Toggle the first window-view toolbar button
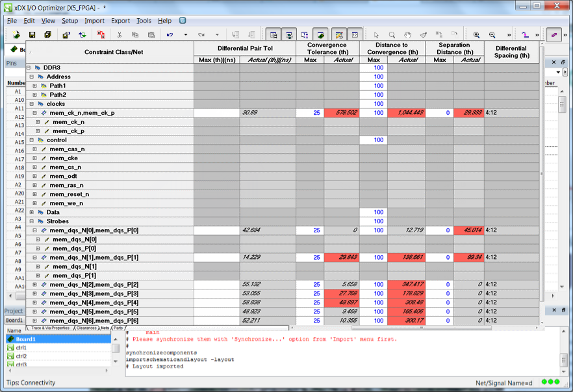The width and height of the screenshot is (573, 392). coord(274,34)
